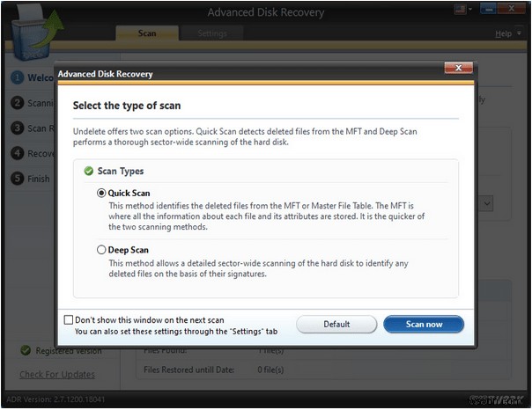Click the step 3 Scan Results number icon
Image resolution: width=532 pixels, height=410 pixels.
[x=17, y=128]
